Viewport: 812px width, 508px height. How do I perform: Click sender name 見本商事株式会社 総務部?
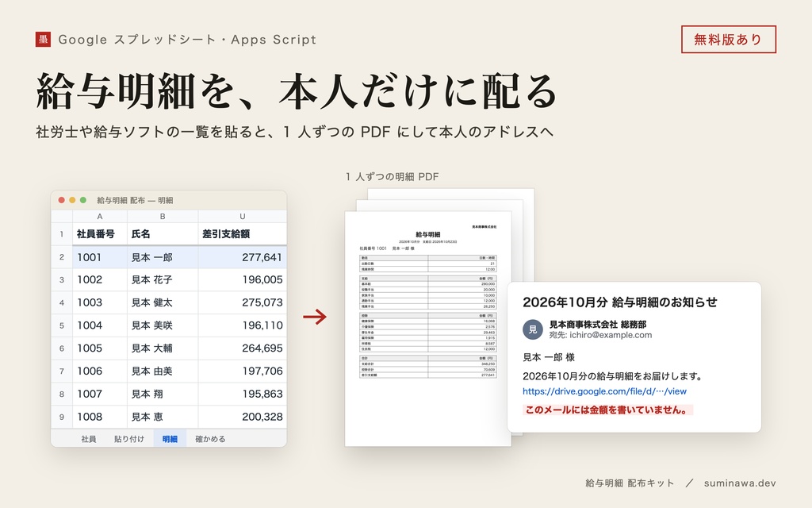pyautogui.click(x=598, y=325)
